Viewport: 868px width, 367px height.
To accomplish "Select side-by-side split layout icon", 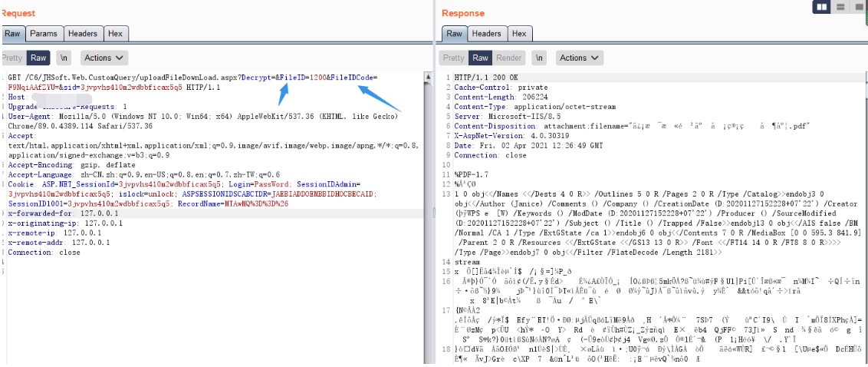I will coord(824,7).
